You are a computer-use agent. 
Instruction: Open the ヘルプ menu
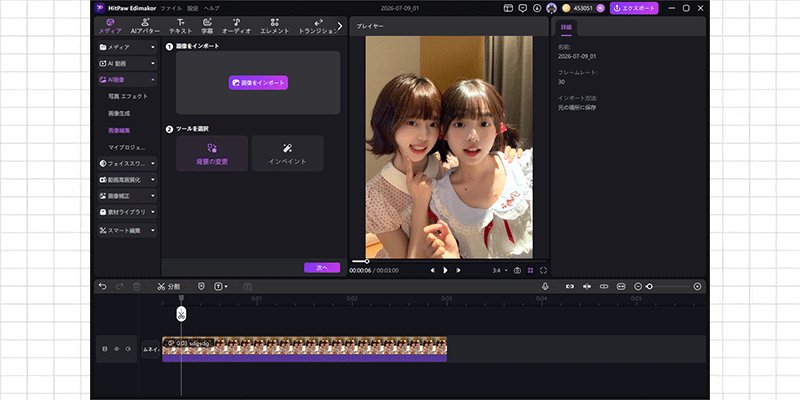point(211,8)
